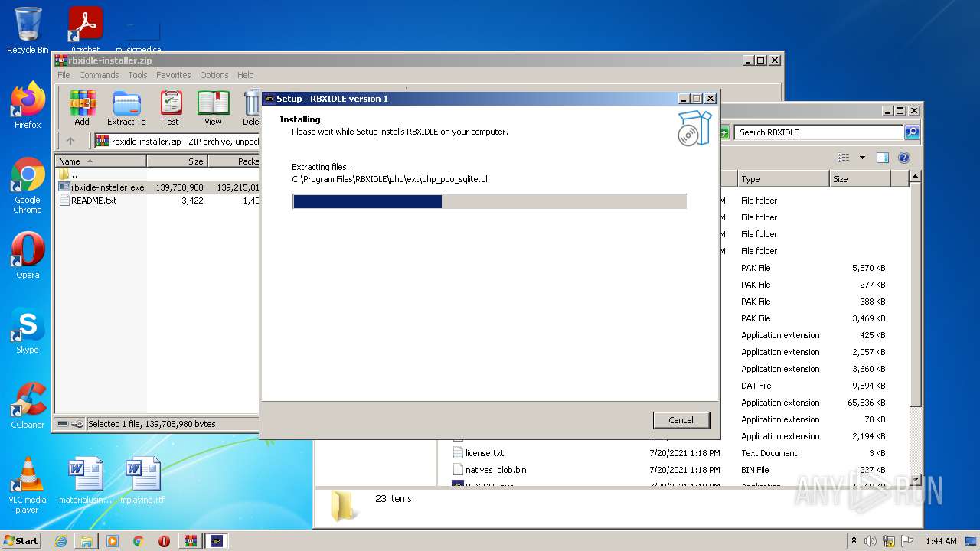Screen dimensions: 980x551
Task: Click the Add icon in WinRAR toolbar
Action: [82, 107]
